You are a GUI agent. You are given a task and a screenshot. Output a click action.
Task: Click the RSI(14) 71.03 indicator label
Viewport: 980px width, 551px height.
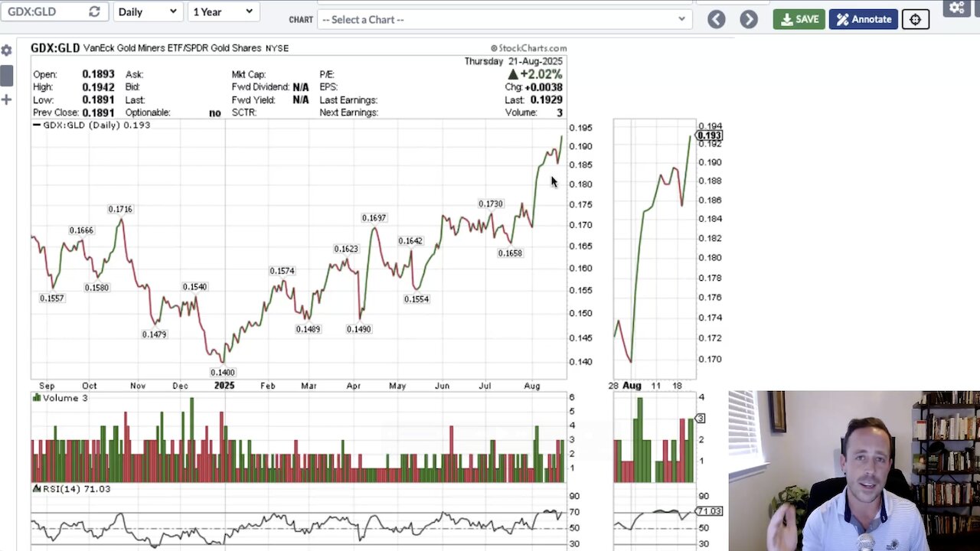pos(71,488)
